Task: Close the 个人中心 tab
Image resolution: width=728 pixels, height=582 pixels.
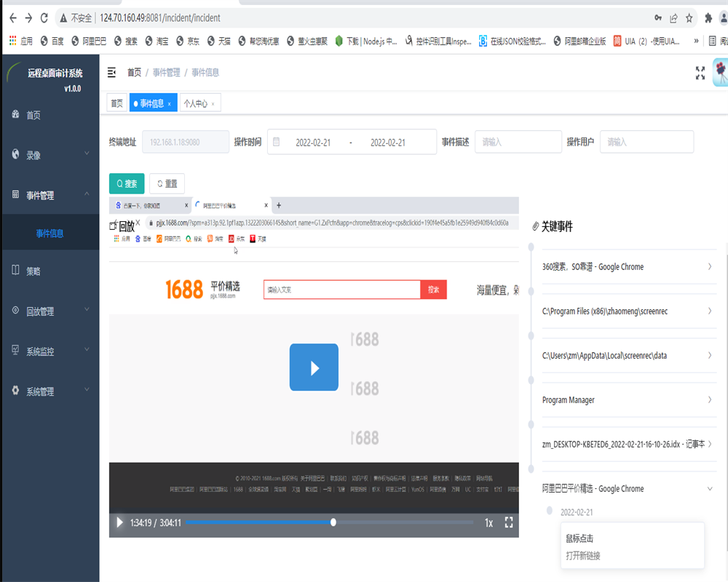Action: tap(213, 104)
